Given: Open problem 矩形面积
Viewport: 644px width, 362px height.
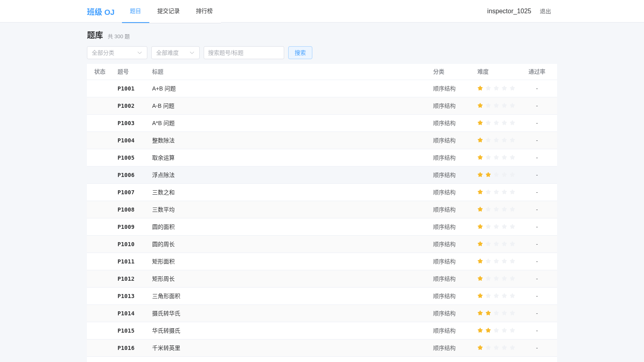Looking at the screenshot, I should (x=163, y=261).
